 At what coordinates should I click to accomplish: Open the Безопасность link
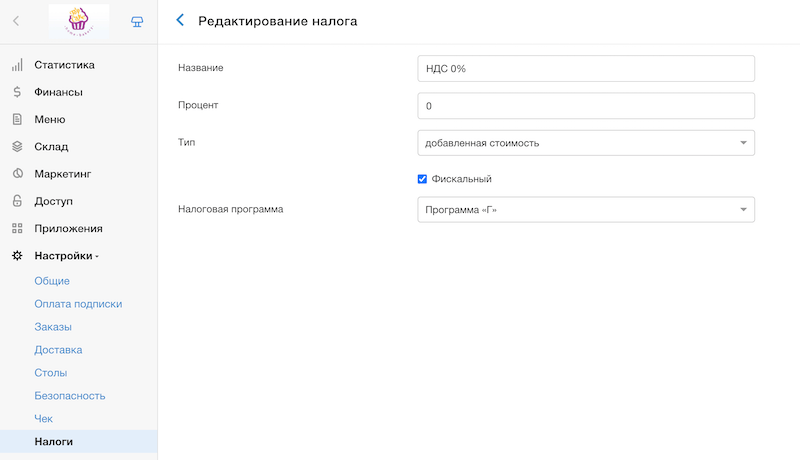(x=70, y=396)
